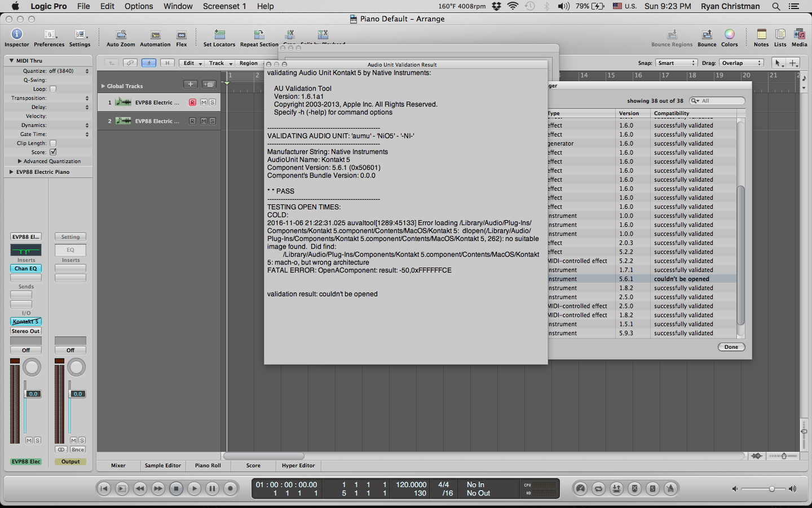Pause playback with the Pause button
Image resolution: width=812 pixels, height=508 pixels.
click(x=212, y=489)
